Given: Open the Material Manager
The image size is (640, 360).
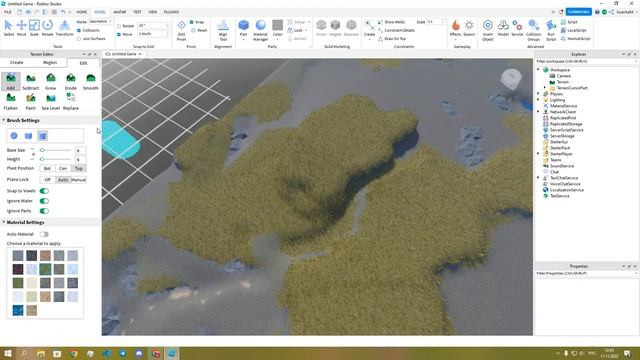Looking at the screenshot, I should [260, 30].
